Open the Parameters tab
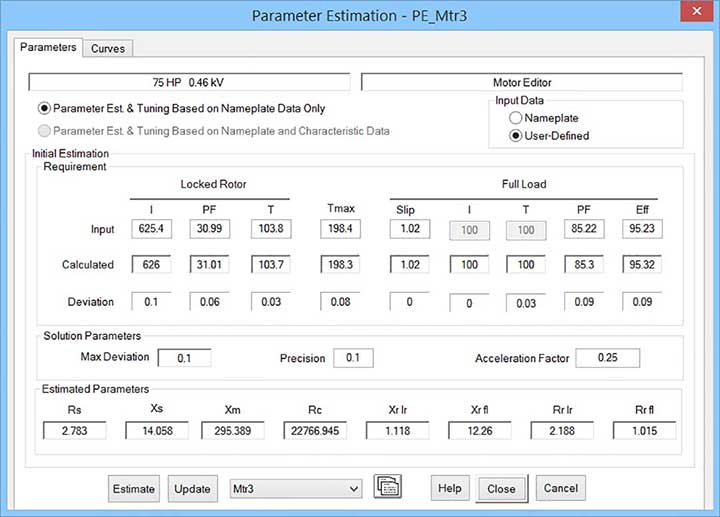The width and height of the screenshot is (720, 517). (48, 47)
